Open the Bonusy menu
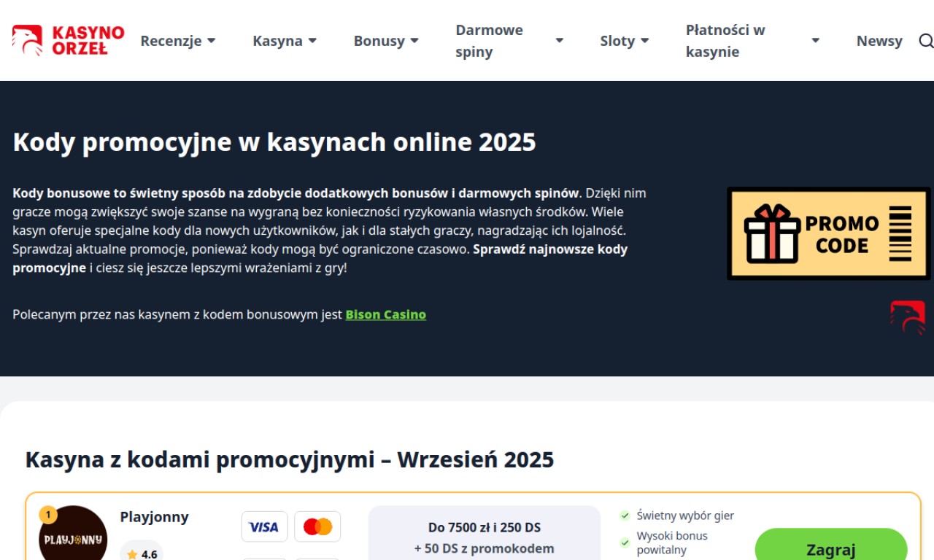Viewport: 934px width, 560px height. [379, 41]
